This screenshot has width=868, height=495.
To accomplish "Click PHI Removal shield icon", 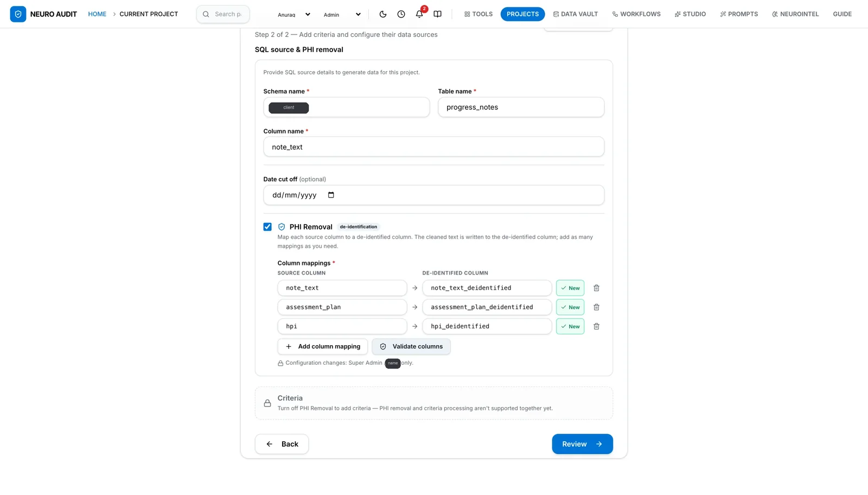I will pyautogui.click(x=282, y=227).
